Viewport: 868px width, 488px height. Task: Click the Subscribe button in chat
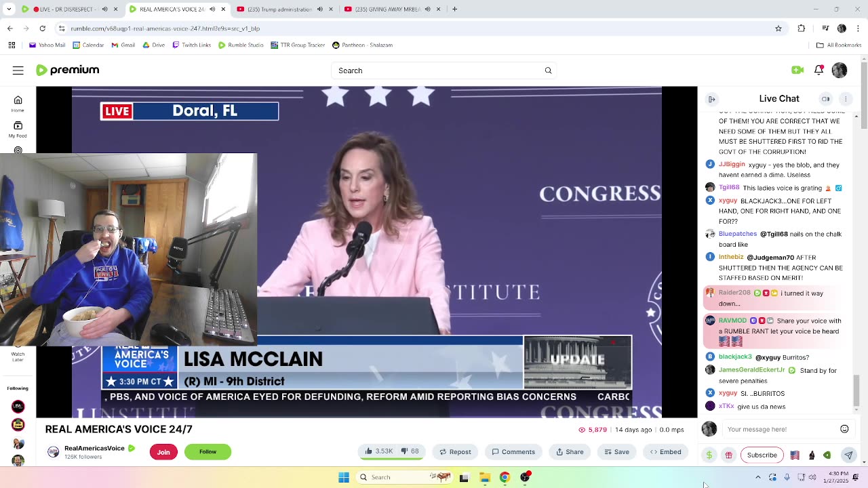762,455
